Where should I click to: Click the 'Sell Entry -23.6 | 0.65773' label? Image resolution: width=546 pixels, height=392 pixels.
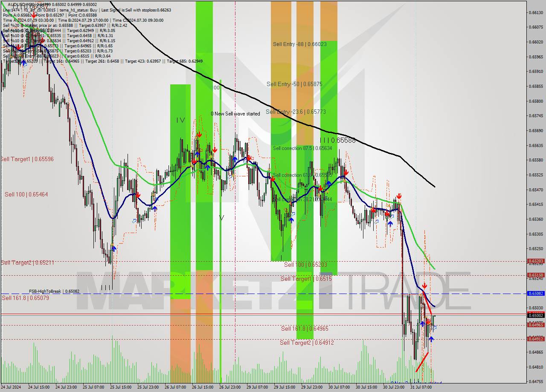pyautogui.click(x=296, y=112)
